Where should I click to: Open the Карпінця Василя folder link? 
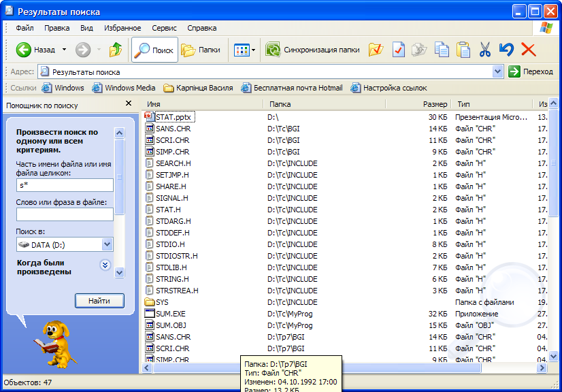pyautogui.click(x=198, y=88)
